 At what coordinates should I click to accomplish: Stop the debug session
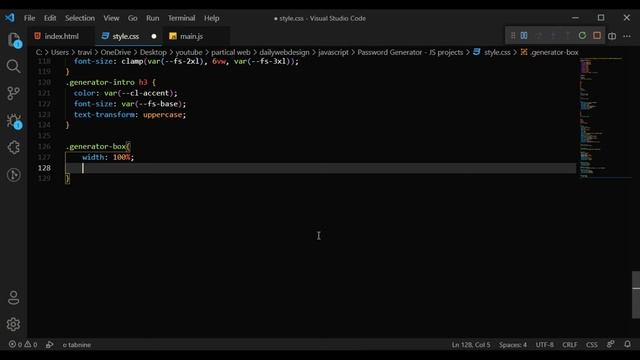coord(597,36)
